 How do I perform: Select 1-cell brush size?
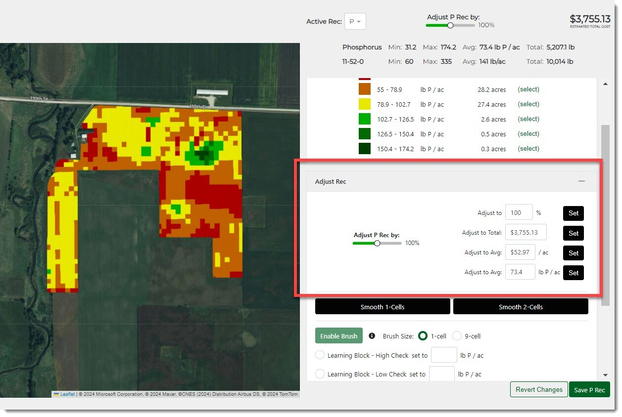click(x=423, y=336)
